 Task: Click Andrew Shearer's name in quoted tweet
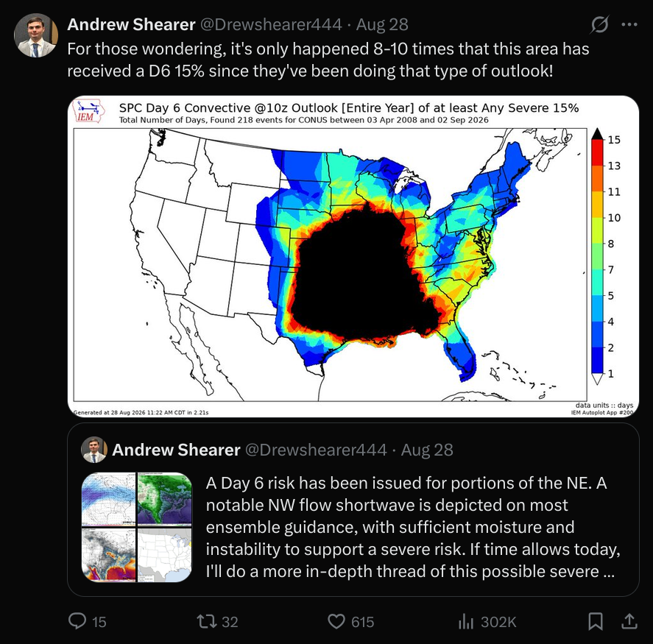tap(176, 450)
